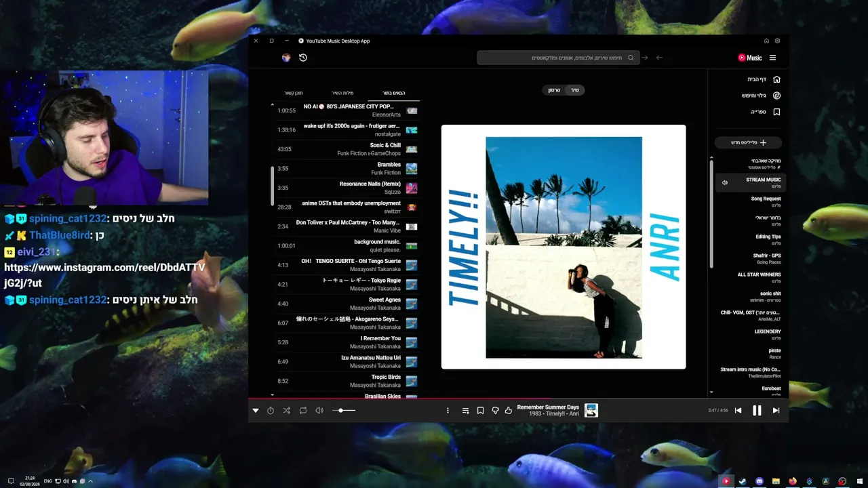Open the Eurobeat playlist
The width and height of the screenshot is (868, 488).
click(x=749, y=390)
